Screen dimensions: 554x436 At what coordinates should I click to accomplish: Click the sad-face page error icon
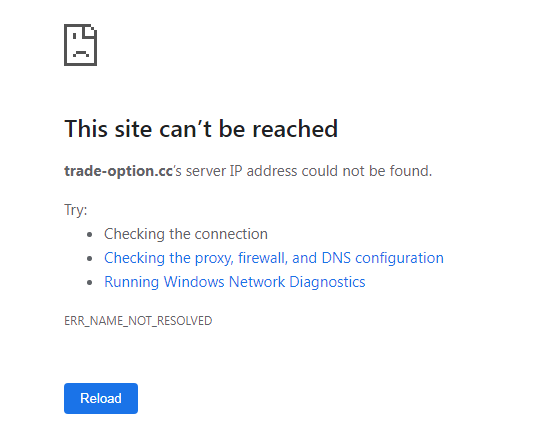click(x=81, y=45)
